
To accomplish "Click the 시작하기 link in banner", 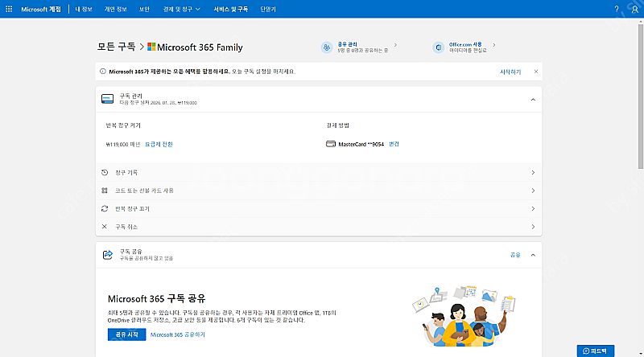I will click(x=510, y=72).
